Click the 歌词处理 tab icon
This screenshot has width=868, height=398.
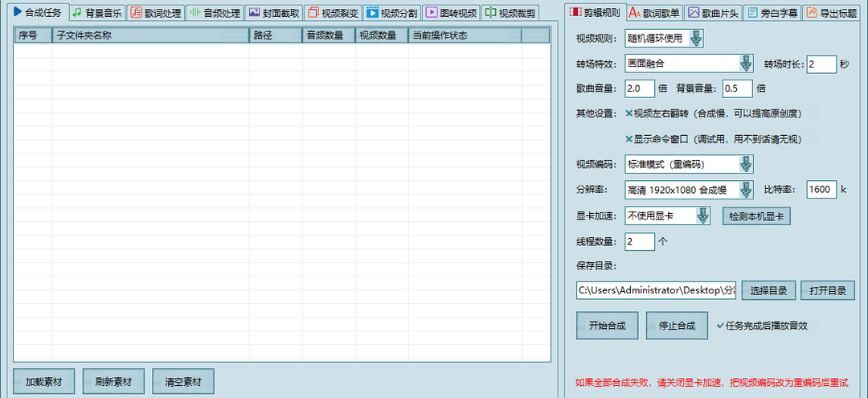coord(136,13)
